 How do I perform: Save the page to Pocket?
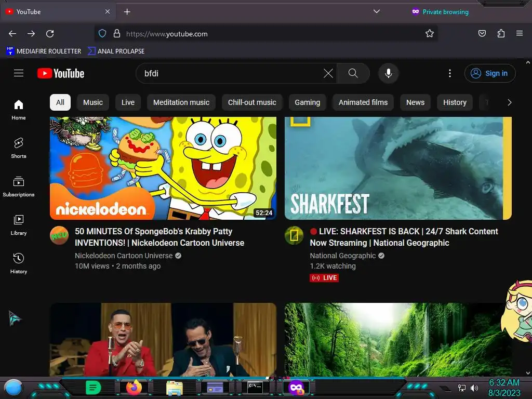[482, 34]
